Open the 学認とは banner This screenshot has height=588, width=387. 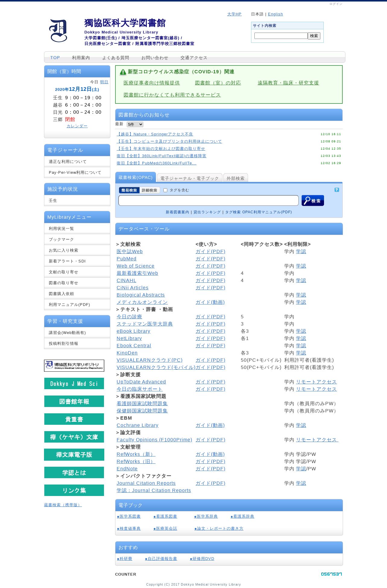pyautogui.click(x=74, y=472)
